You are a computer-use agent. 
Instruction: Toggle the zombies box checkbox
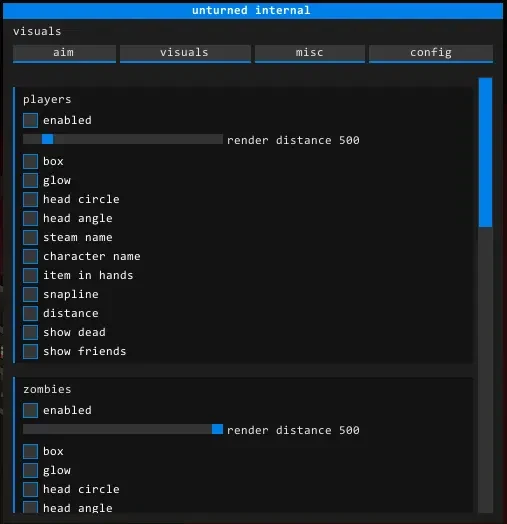pyautogui.click(x=30, y=451)
